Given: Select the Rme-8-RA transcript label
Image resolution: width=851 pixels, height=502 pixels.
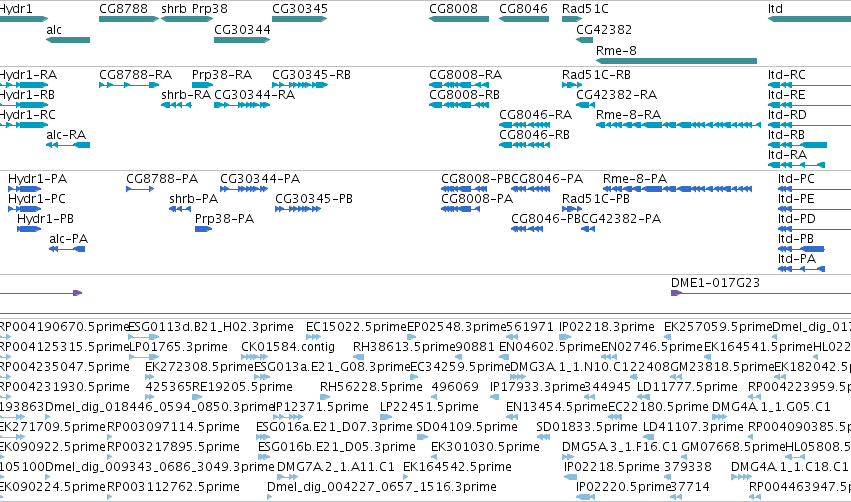Looking at the screenshot, I should (628, 115).
